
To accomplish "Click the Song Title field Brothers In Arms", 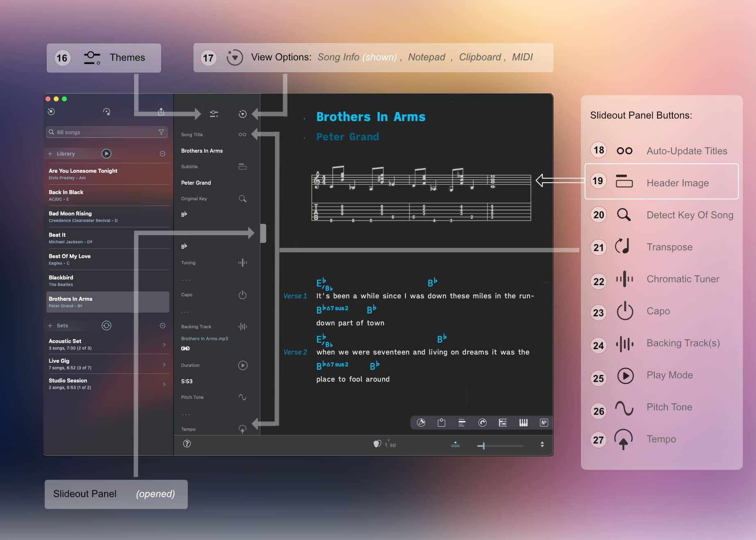I will coord(202,151).
